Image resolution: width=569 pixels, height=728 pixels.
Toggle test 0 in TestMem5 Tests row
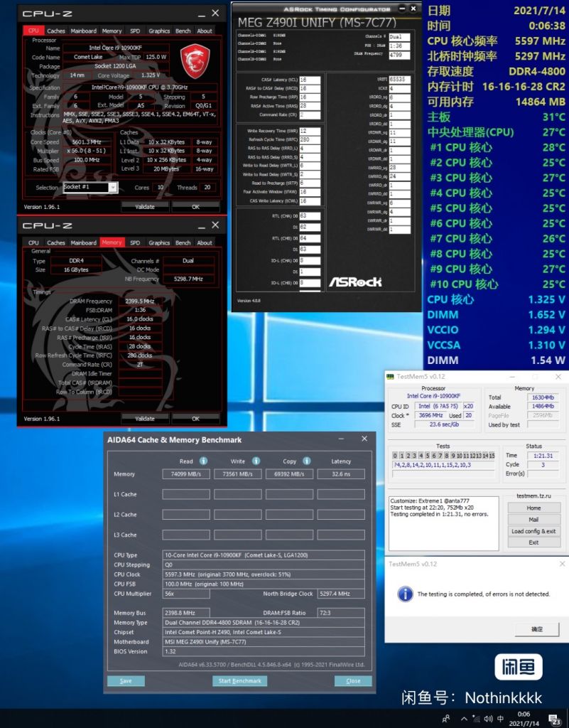[395, 455]
